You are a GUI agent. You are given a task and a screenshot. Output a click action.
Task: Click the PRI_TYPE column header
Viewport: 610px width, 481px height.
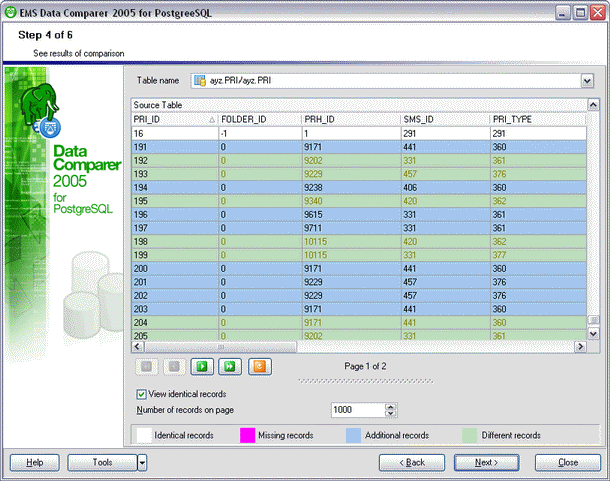[x=538, y=119]
